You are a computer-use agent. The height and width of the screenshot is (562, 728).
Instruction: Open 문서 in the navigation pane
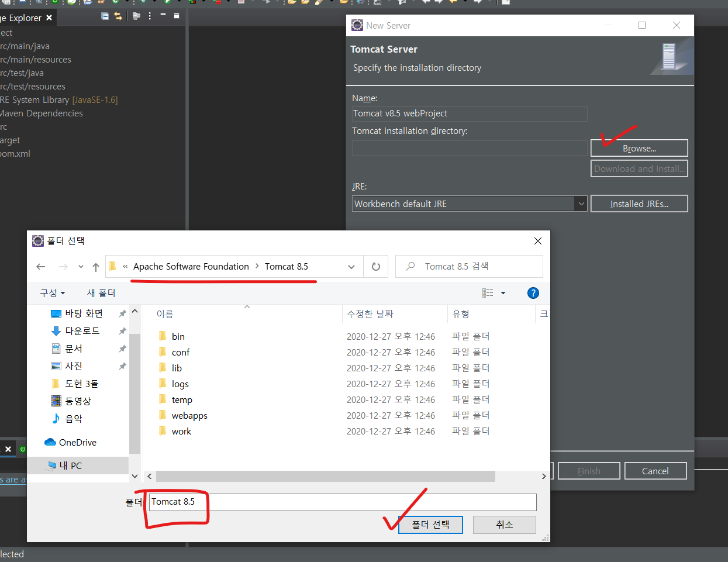(73, 349)
